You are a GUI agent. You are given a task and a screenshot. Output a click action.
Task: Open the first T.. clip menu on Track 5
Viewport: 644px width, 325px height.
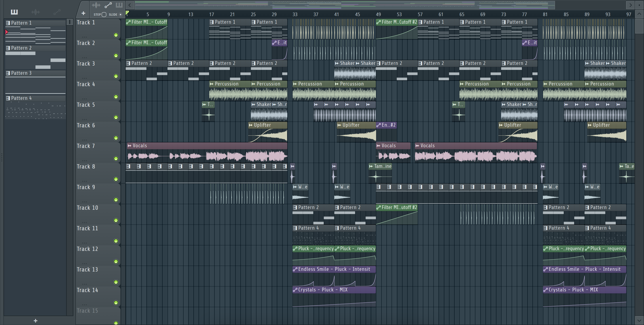point(205,104)
